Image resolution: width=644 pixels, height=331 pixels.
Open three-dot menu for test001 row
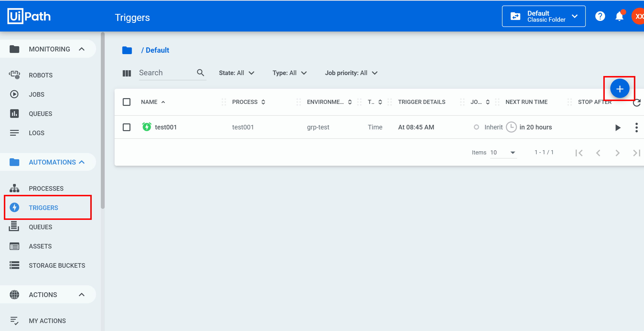coord(636,128)
